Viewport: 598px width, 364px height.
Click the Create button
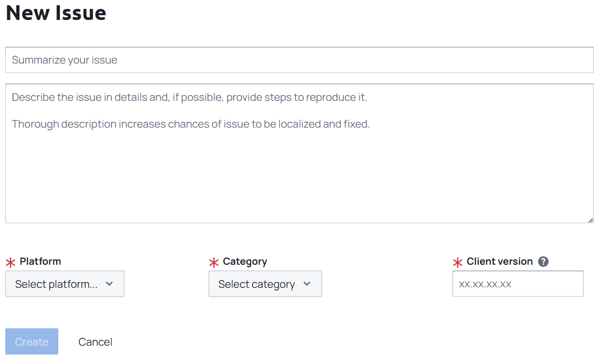pos(32,341)
